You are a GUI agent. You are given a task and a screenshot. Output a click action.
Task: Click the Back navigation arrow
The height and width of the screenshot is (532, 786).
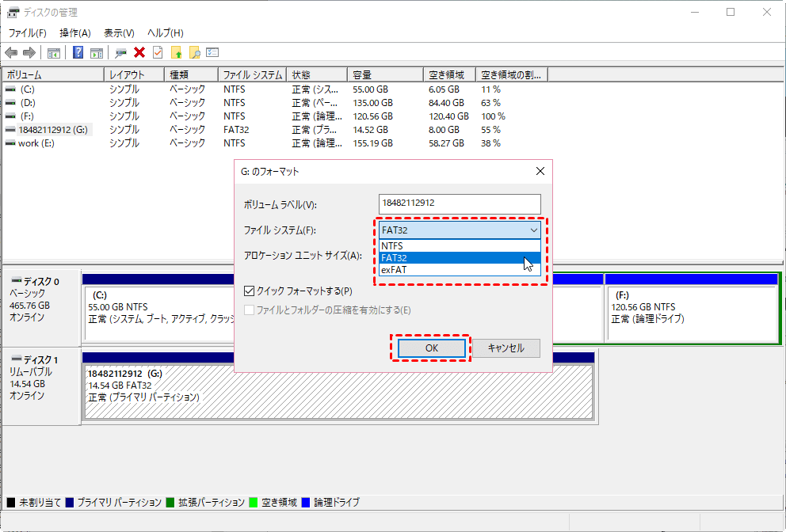tap(11, 53)
